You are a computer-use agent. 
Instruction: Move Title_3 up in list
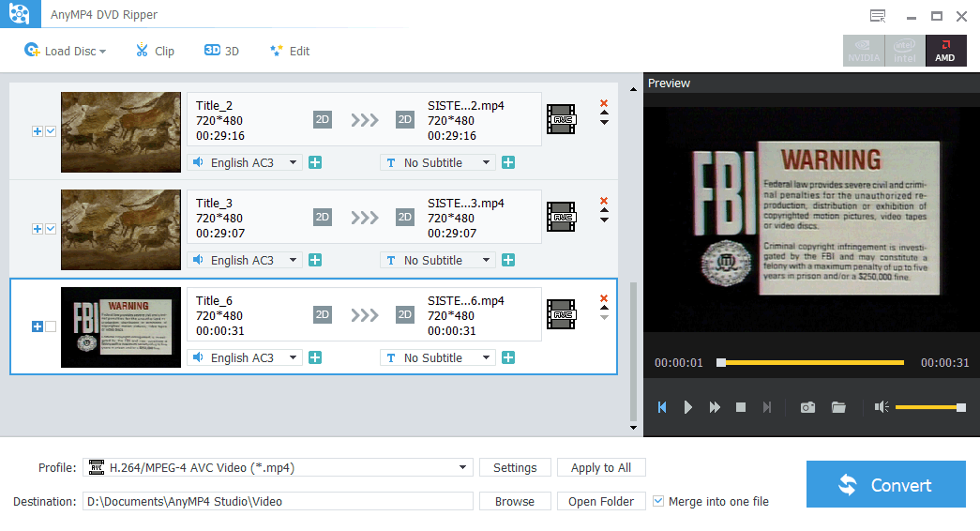[604, 211]
